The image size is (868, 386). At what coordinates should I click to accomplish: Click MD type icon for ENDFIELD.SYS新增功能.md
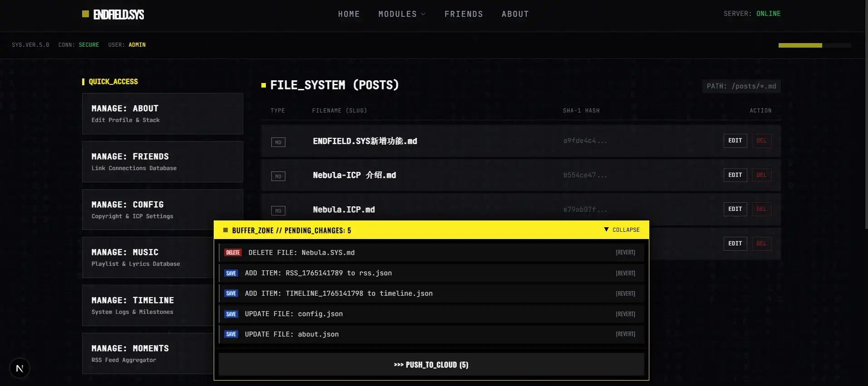278,142
